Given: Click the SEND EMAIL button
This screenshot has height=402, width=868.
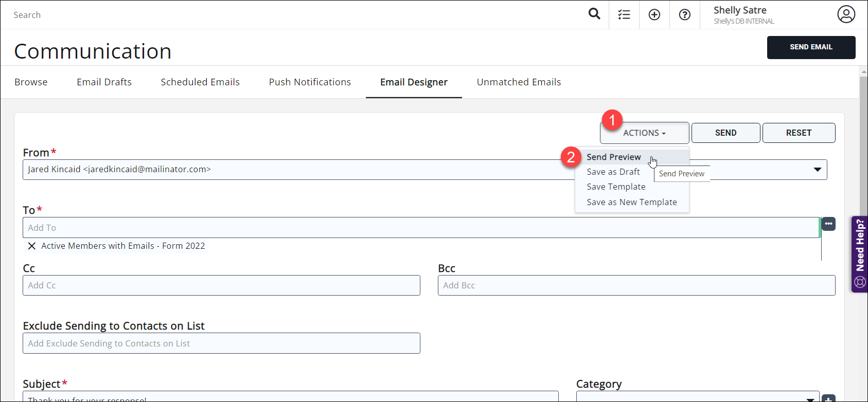Looking at the screenshot, I should (811, 47).
